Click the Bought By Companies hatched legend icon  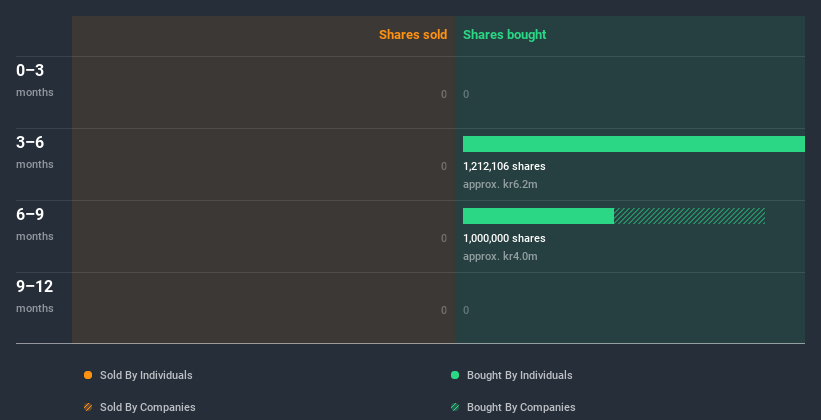tap(455, 407)
